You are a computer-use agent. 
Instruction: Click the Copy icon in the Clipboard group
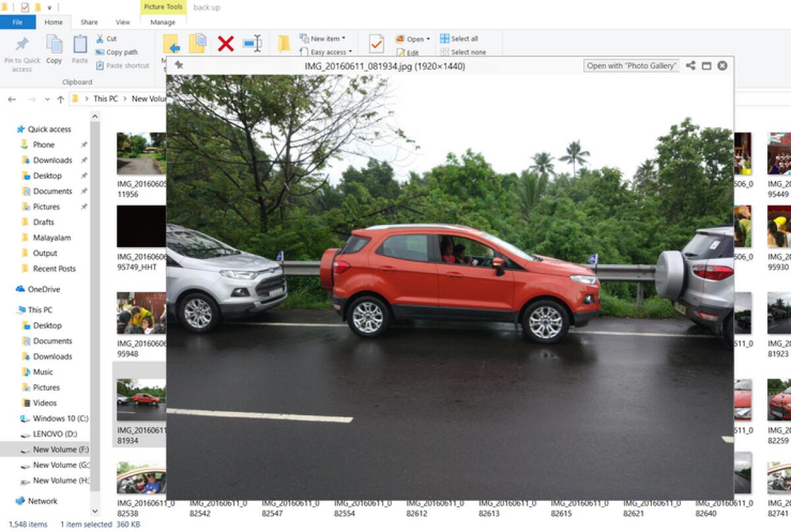55,44
